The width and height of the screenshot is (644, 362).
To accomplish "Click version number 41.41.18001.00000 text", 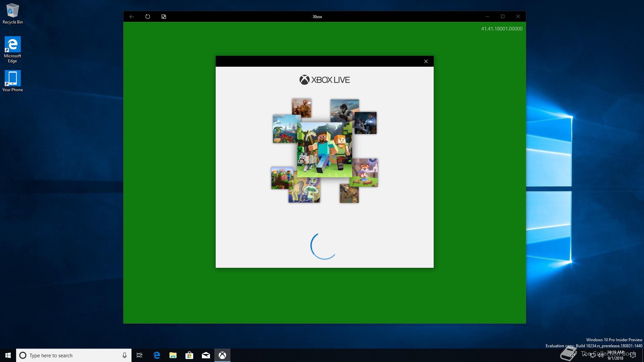I will pyautogui.click(x=502, y=29).
